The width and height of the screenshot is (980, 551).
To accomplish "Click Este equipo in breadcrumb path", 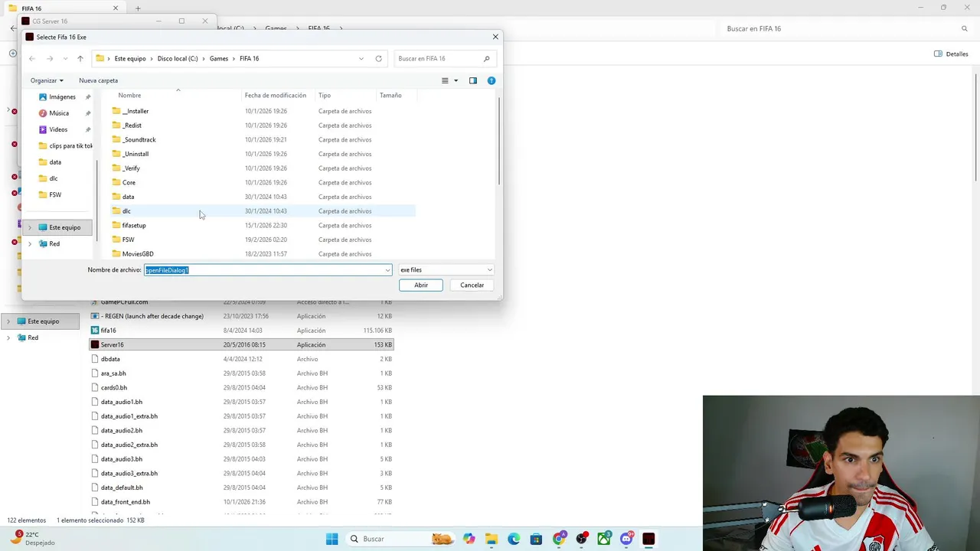I will (x=130, y=58).
